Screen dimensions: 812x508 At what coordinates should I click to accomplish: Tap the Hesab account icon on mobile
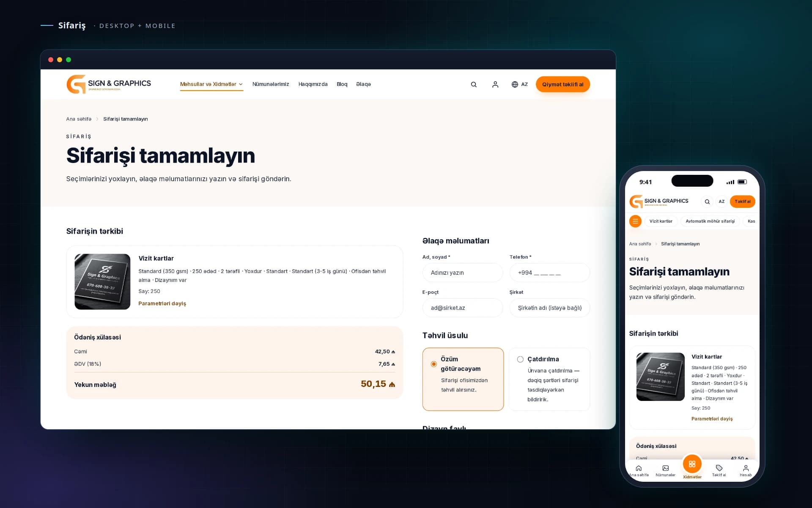(746, 468)
